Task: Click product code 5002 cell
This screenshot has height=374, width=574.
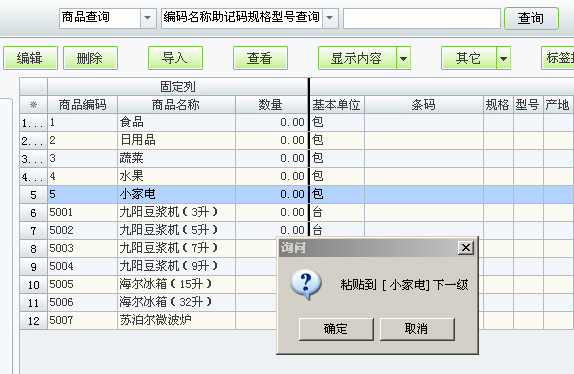Action: [82, 230]
